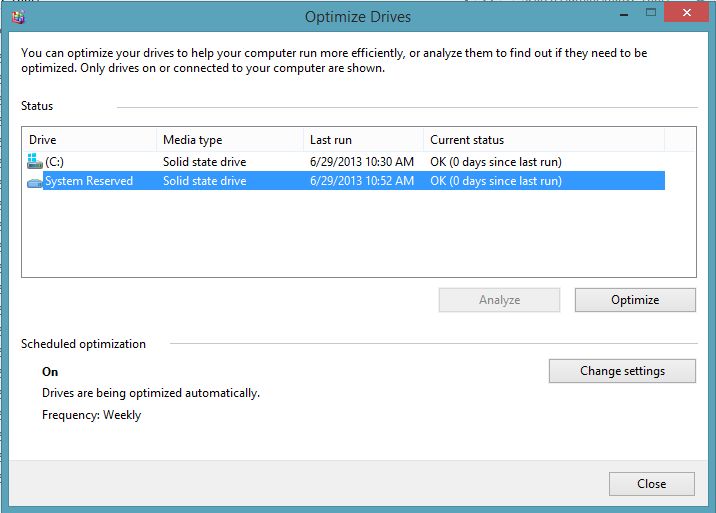Close the window with the red X
This screenshot has width=716, height=513.
click(x=686, y=12)
